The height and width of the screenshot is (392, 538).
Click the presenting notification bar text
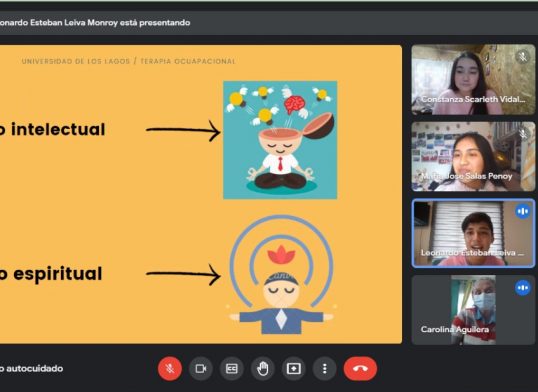95,23
